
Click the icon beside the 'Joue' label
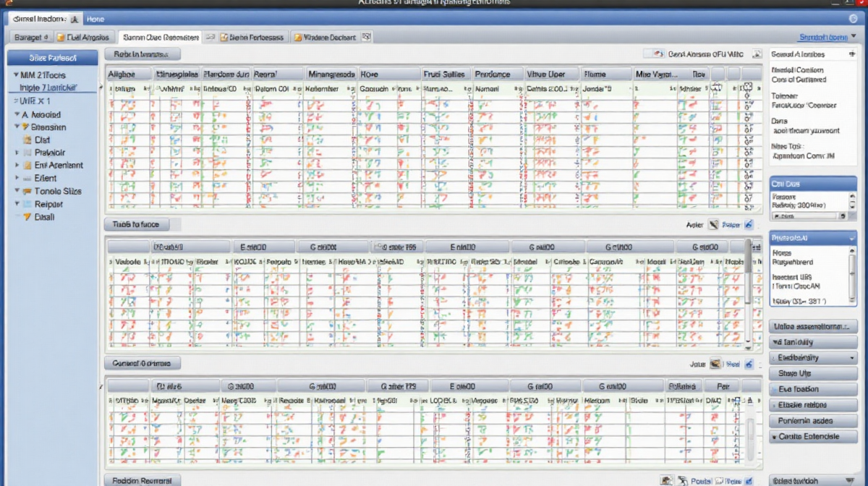coord(715,364)
